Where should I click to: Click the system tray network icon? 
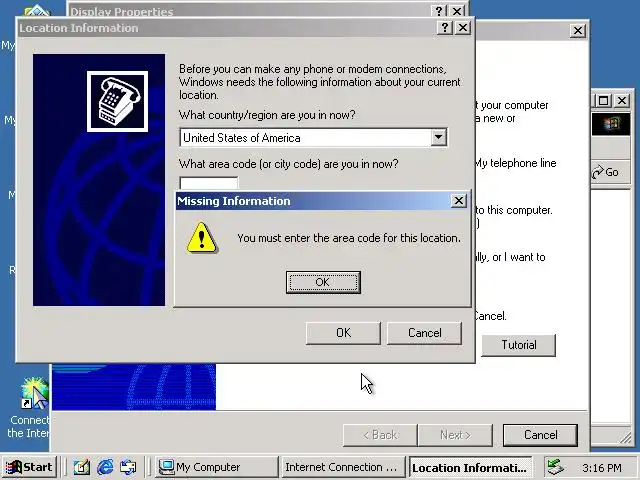[556, 467]
